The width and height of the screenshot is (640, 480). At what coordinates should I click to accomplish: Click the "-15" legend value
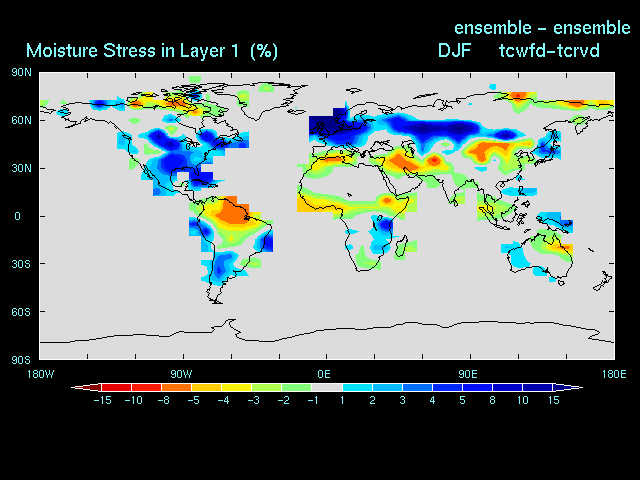(x=102, y=400)
